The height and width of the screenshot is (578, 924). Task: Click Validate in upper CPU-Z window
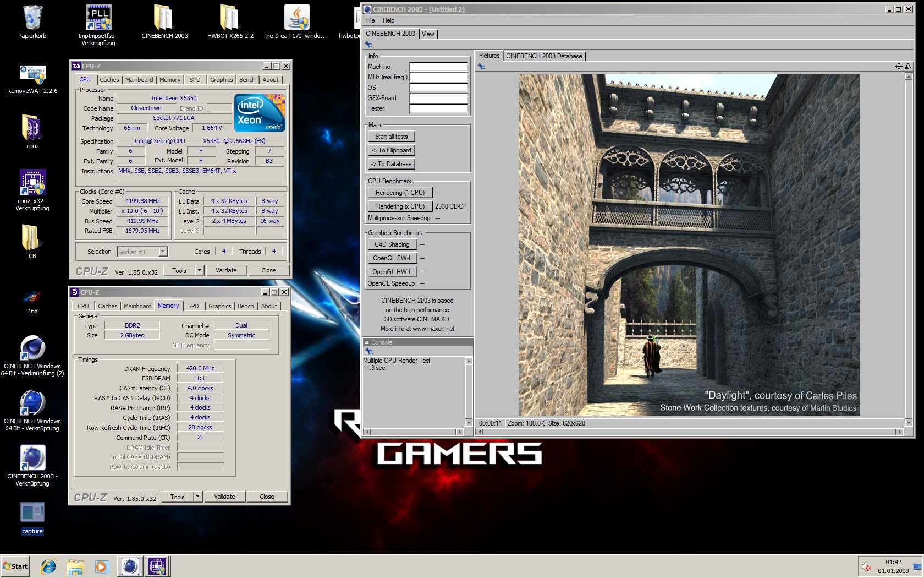[226, 270]
